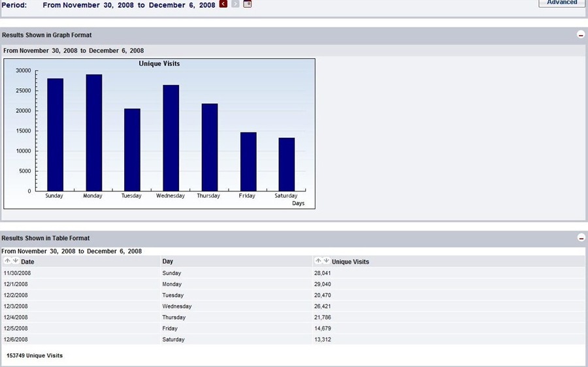Viewport: 588px width, 367px height.
Task: Click the 29,040 visits value
Action: pos(323,284)
